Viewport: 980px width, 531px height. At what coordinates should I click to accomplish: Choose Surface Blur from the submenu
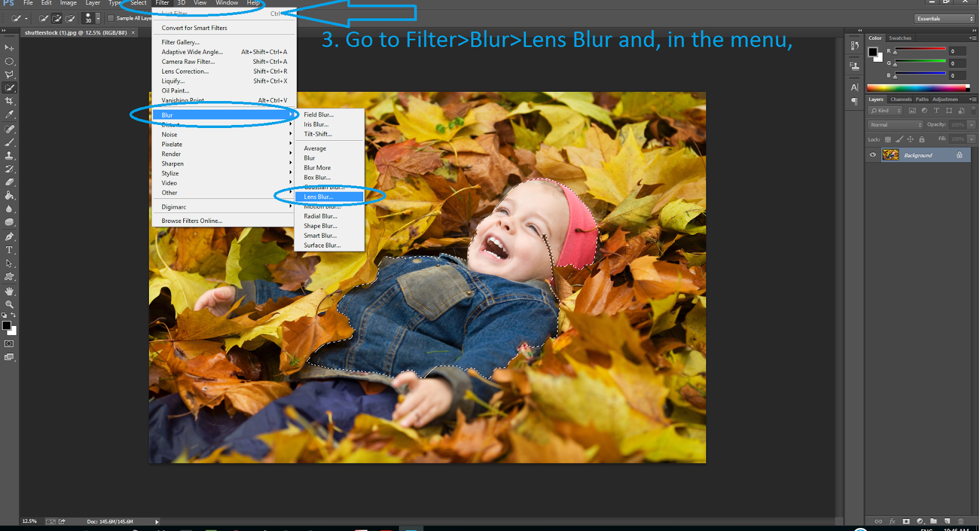coord(330,245)
